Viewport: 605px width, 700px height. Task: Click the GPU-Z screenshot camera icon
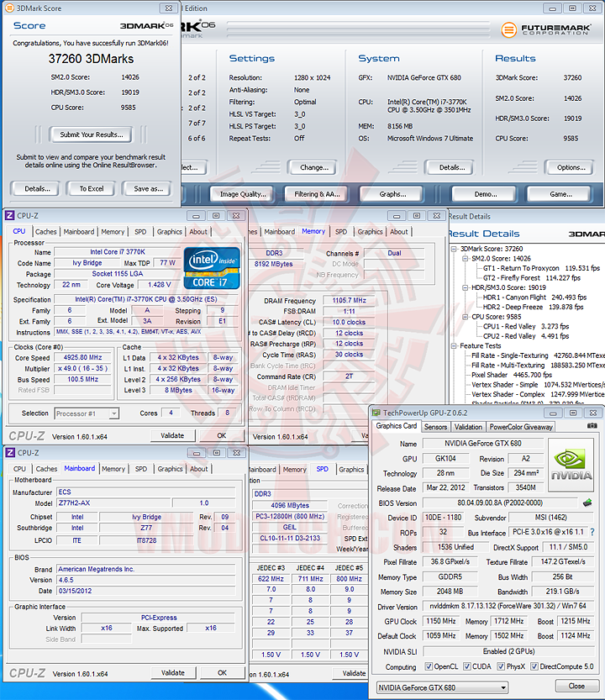[592, 426]
